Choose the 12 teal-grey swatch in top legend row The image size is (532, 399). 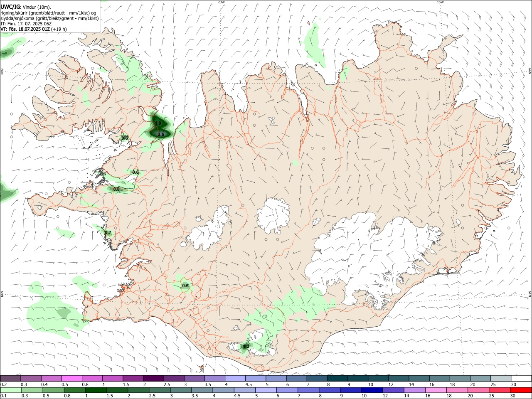[398, 378]
